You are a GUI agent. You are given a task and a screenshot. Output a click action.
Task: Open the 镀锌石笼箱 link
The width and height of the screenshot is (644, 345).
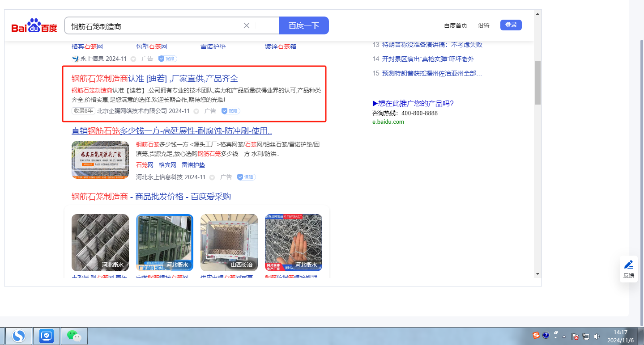point(281,46)
